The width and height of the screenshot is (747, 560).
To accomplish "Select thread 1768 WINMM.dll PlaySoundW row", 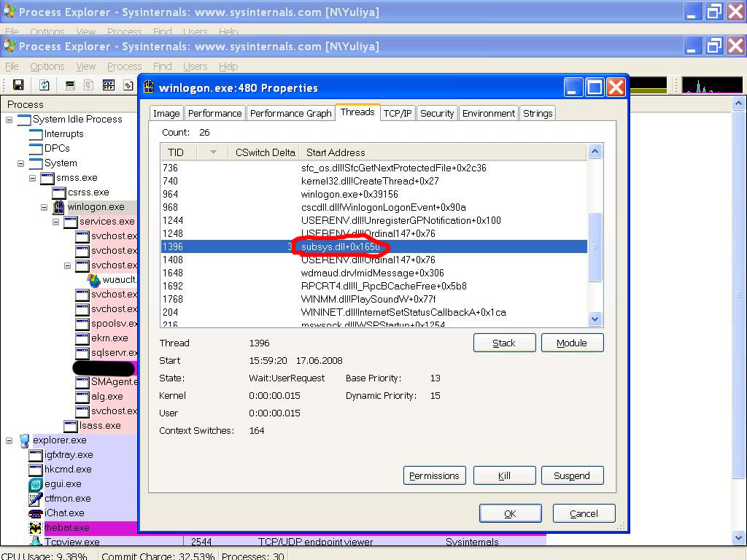I will [x=374, y=299].
